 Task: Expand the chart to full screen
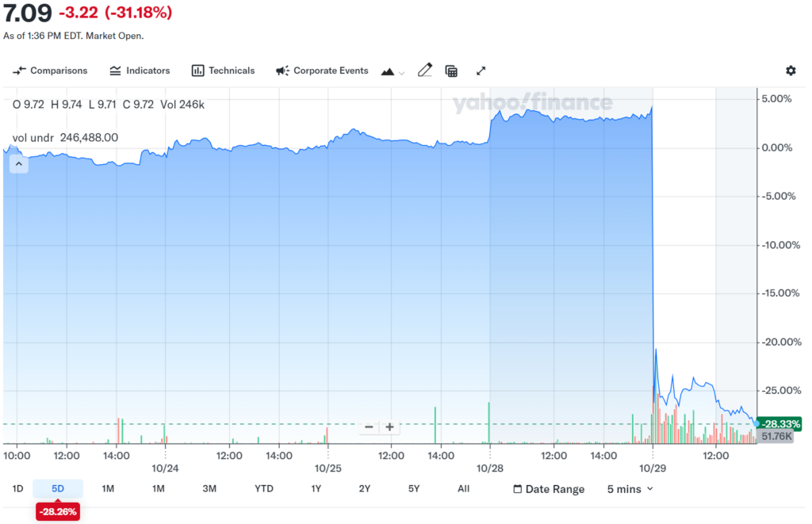[481, 71]
